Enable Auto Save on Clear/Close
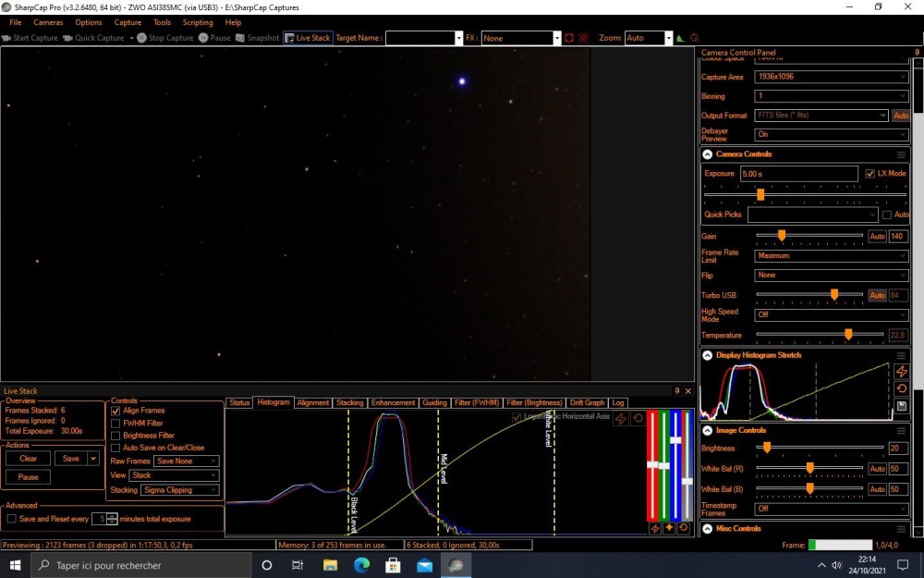Screen dimensions: 924x578 115,449
